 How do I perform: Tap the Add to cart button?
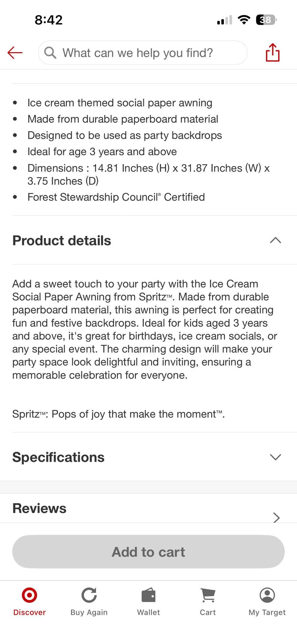[x=148, y=552]
